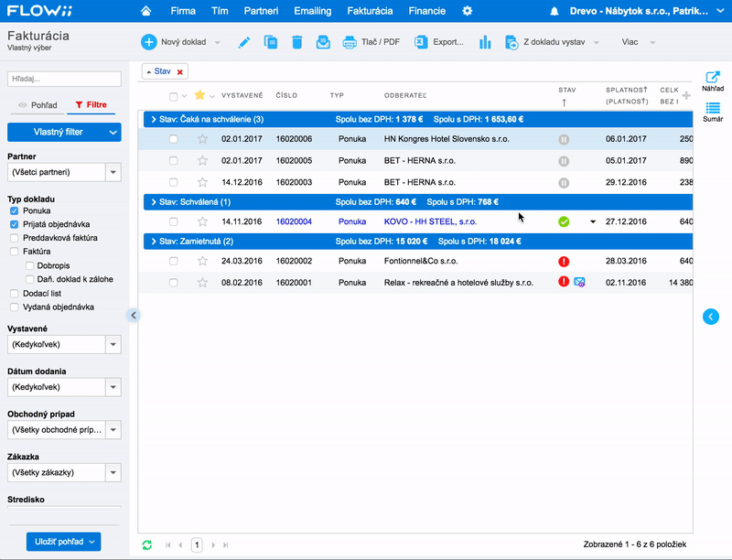
Task: Click the Export excel button
Action: [x=439, y=42]
